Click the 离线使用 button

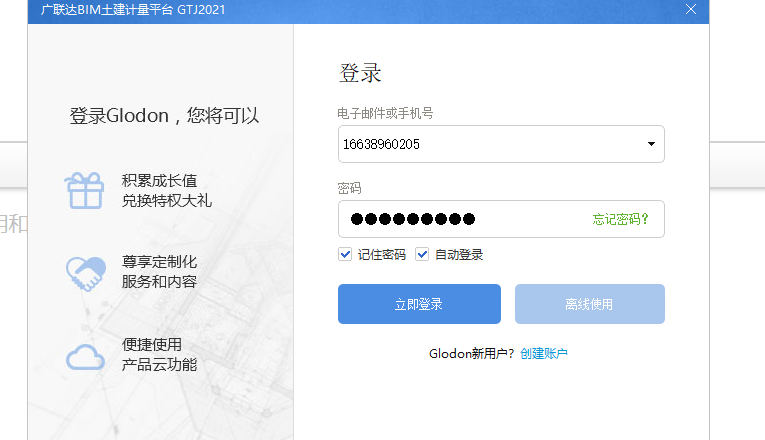pos(589,304)
